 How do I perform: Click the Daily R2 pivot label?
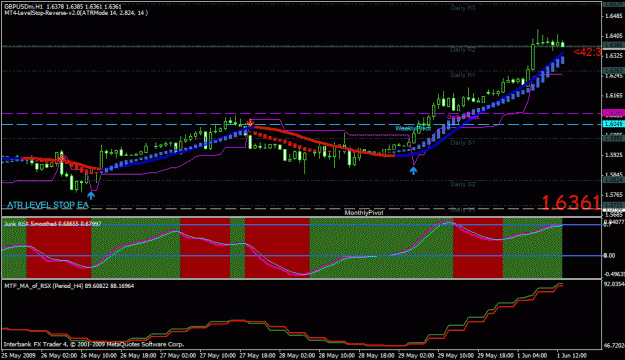click(x=463, y=49)
